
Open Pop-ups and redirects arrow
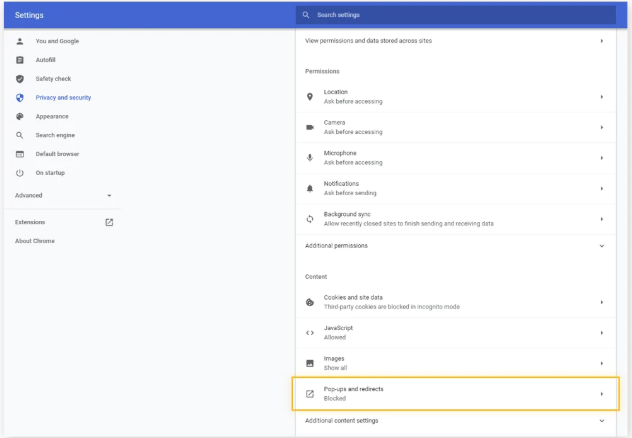tap(601, 394)
